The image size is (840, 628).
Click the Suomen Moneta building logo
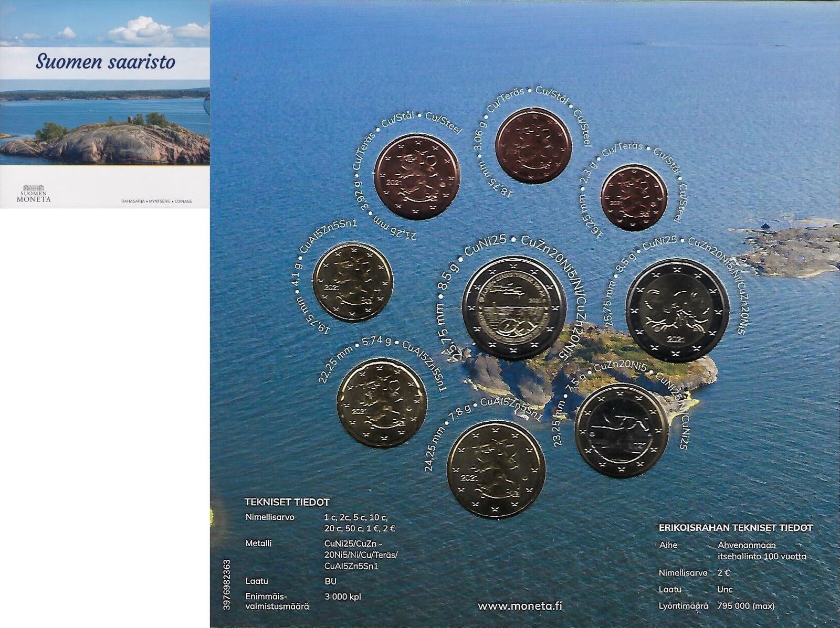(x=34, y=194)
